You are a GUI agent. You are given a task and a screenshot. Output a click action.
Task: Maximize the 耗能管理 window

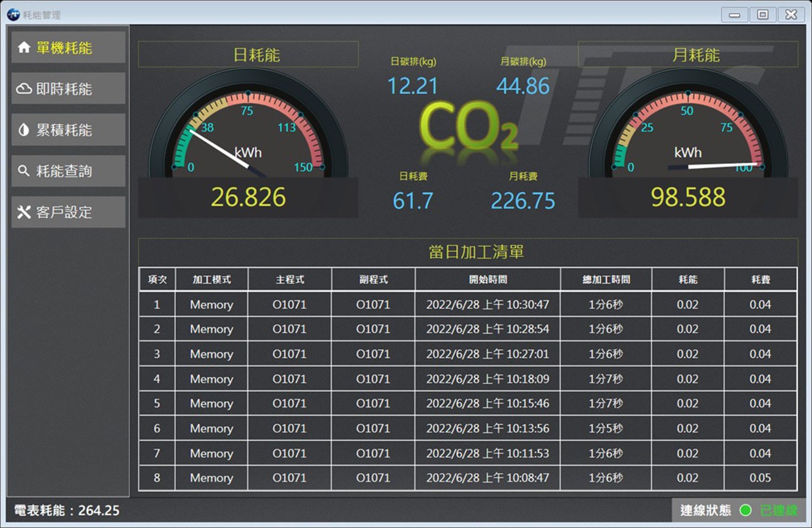(x=763, y=15)
